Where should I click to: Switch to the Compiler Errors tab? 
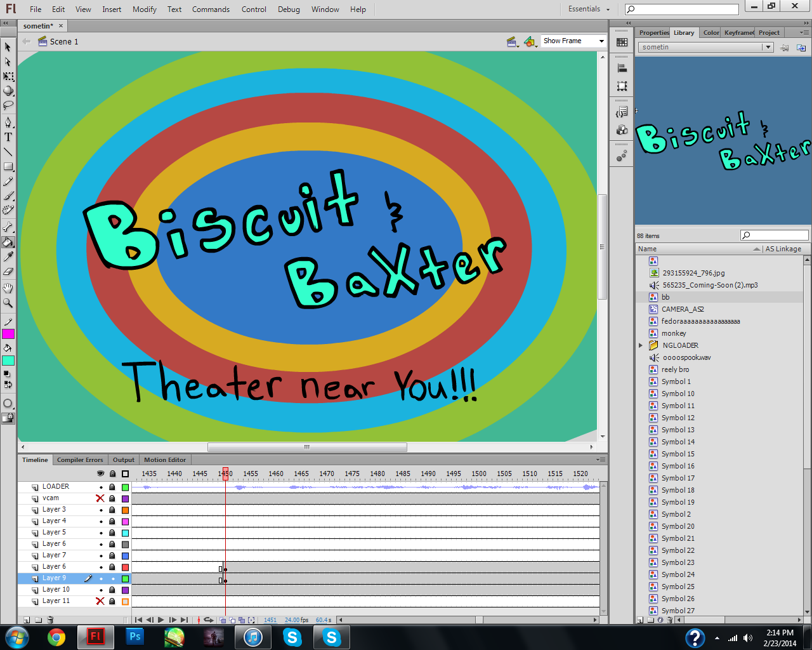(x=80, y=460)
